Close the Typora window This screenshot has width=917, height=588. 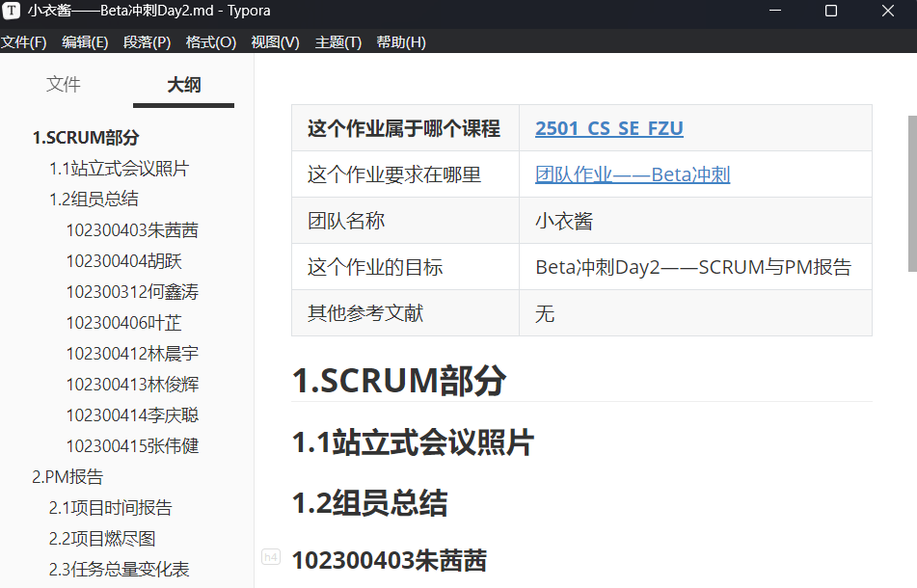(x=888, y=11)
